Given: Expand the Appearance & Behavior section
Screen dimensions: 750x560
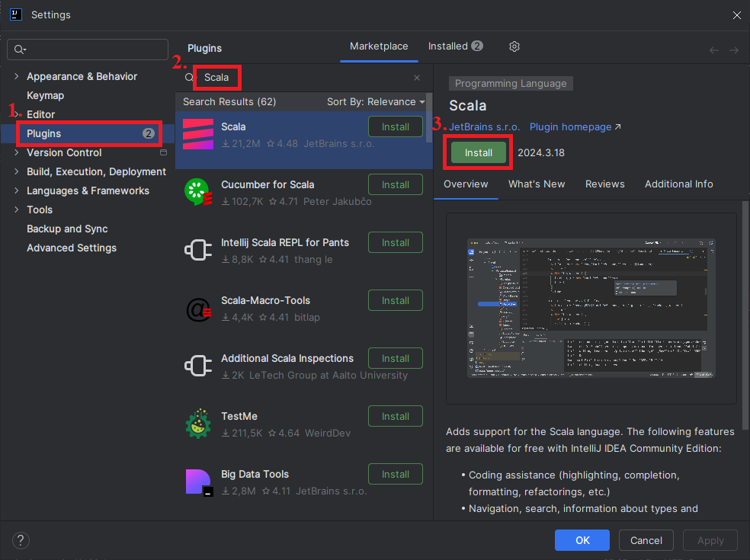Looking at the screenshot, I should tap(17, 76).
